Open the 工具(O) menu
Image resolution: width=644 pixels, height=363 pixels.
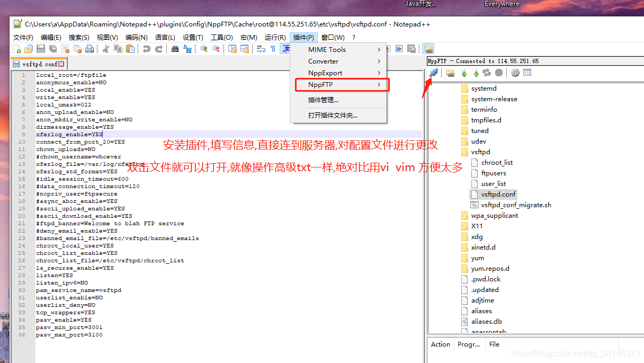222,37
